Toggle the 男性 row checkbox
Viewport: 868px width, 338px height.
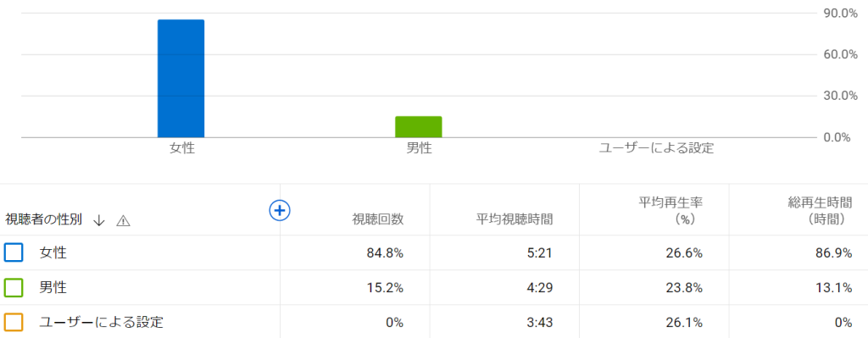(14, 288)
